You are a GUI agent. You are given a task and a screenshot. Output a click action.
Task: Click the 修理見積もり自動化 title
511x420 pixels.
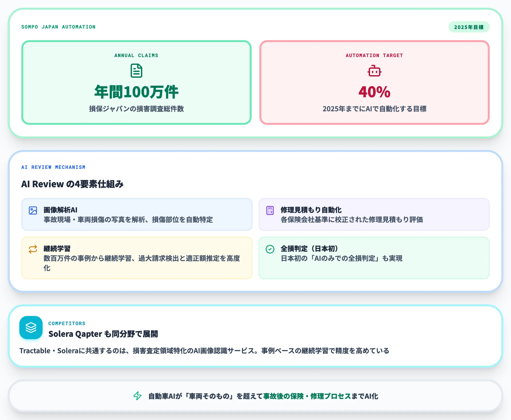click(x=311, y=210)
